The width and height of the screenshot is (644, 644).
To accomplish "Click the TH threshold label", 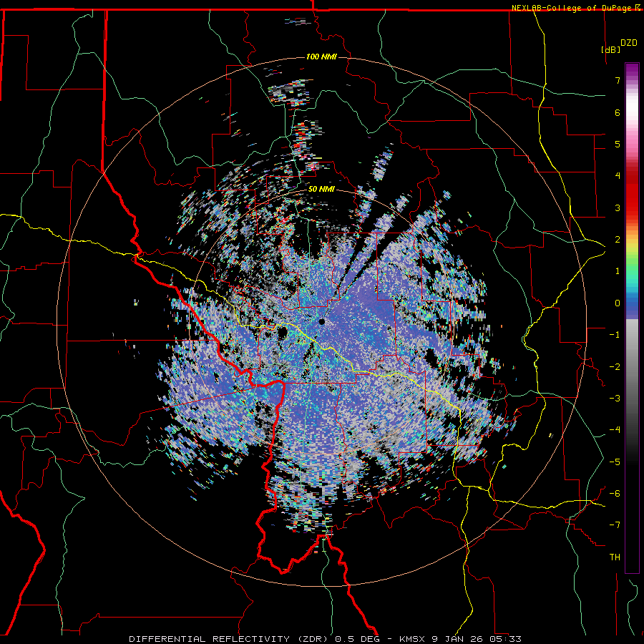I will (x=615, y=557).
